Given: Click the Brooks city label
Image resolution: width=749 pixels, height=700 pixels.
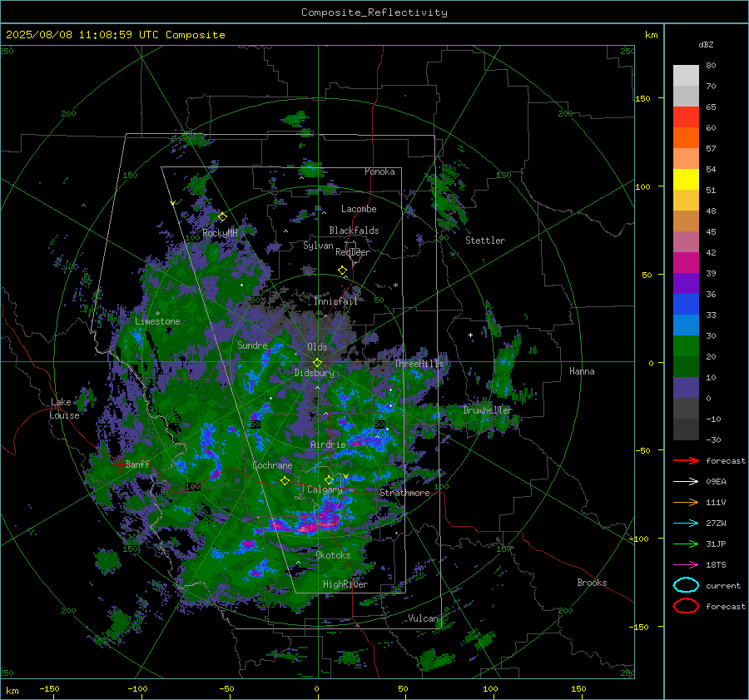Looking at the screenshot, I should point(592,583).
